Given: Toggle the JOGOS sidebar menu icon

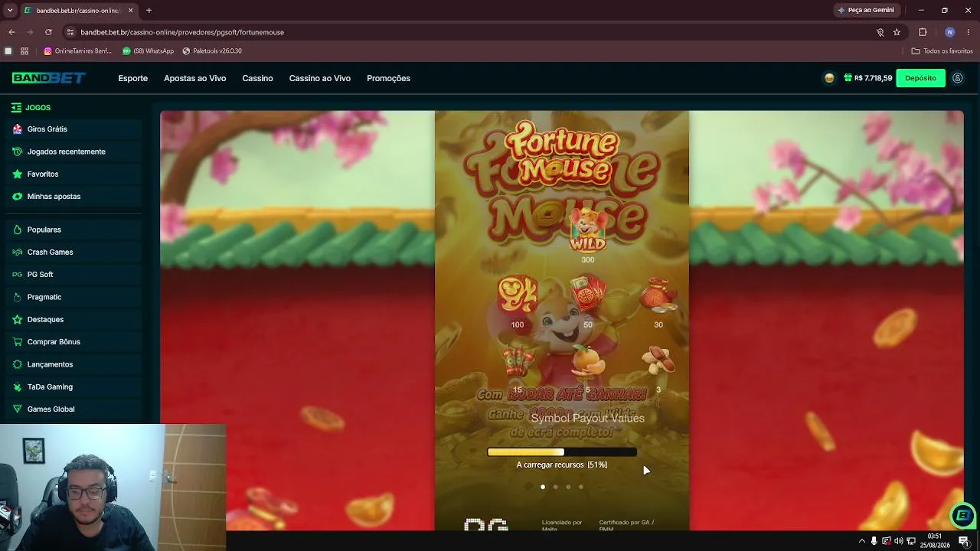Looking at the screenshot, I should pyautogui.click(x=16, y=108).
